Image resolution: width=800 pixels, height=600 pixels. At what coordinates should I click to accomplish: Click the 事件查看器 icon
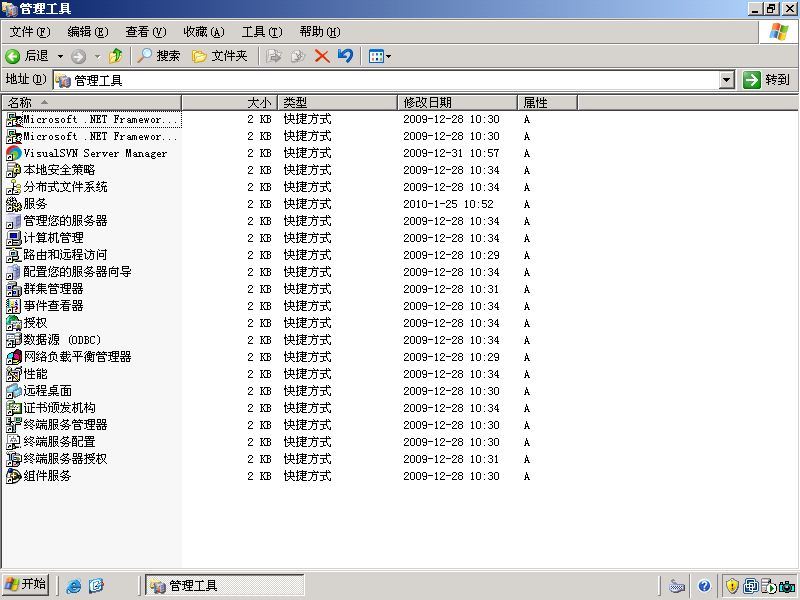point(13,306)
